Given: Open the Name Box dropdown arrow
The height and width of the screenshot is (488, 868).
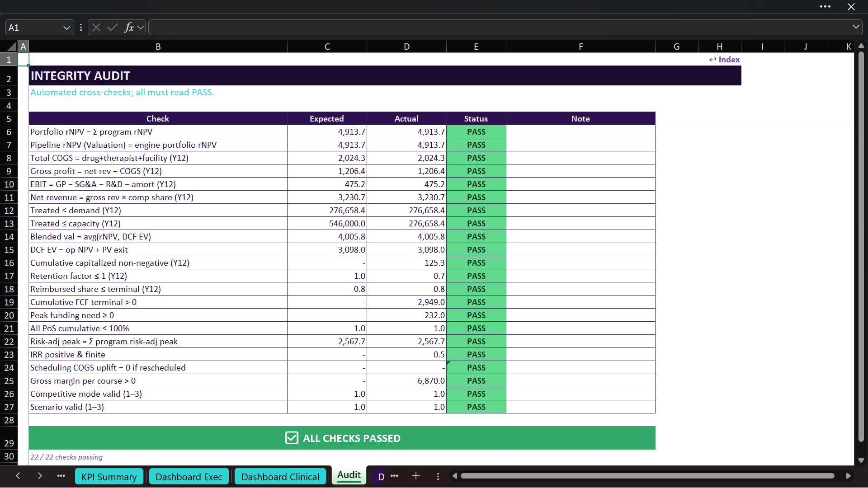Looking at the screenshot, I should point(66,28).
